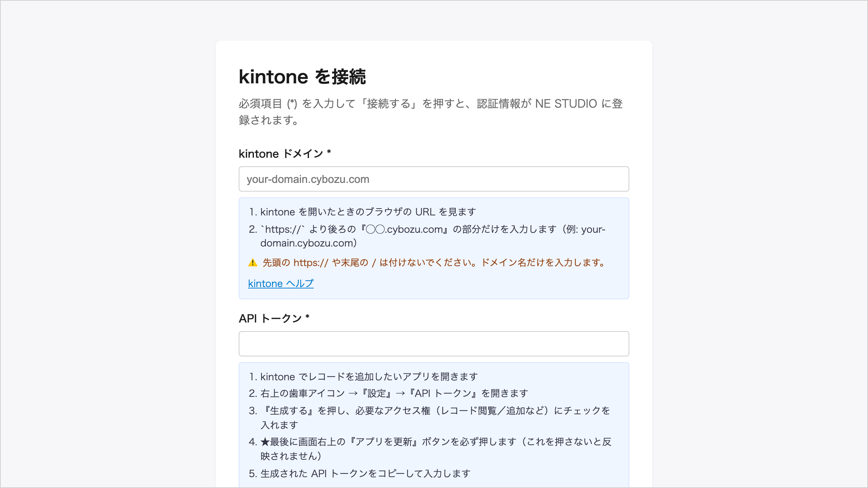Click the heading kintone を接続
Image resolution: width=868 pixels, height=488 pixels.
302,77
